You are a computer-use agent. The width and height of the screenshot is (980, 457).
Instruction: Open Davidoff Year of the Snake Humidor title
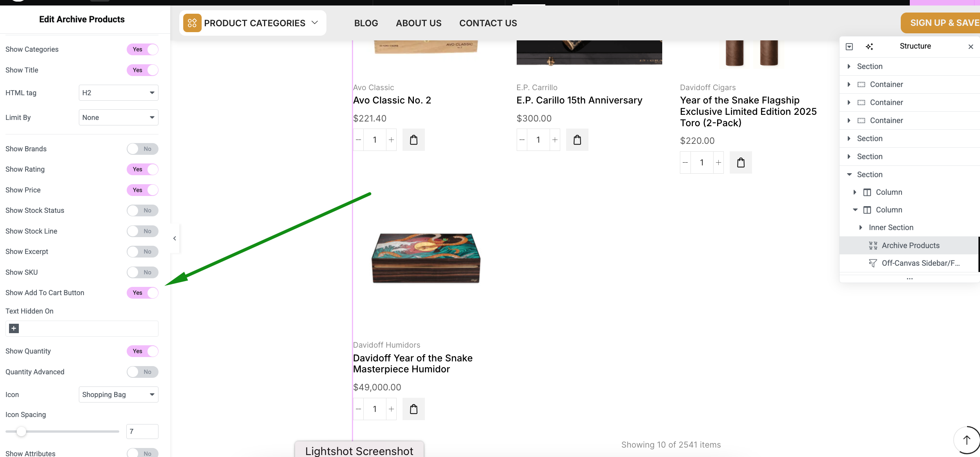(x=413, y=364)
